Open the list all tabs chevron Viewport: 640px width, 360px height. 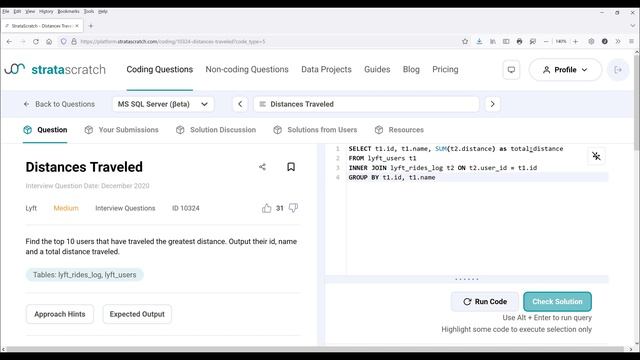coord(633,26)
